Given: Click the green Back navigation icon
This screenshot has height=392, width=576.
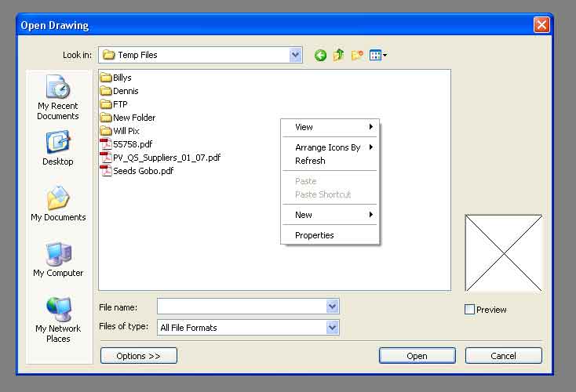Looking at the screenshot, I should coord(320,56).
